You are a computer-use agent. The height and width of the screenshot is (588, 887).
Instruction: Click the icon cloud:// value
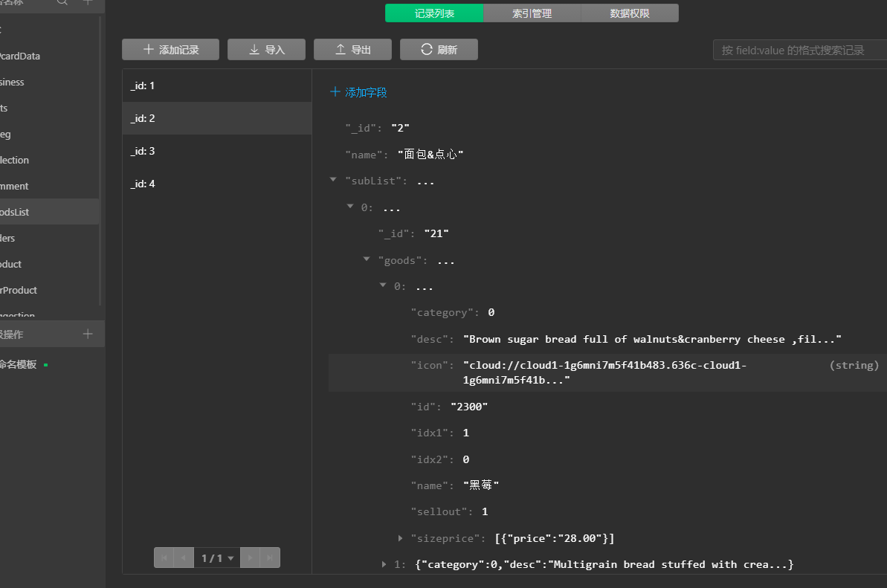click(x=604, y=372)
